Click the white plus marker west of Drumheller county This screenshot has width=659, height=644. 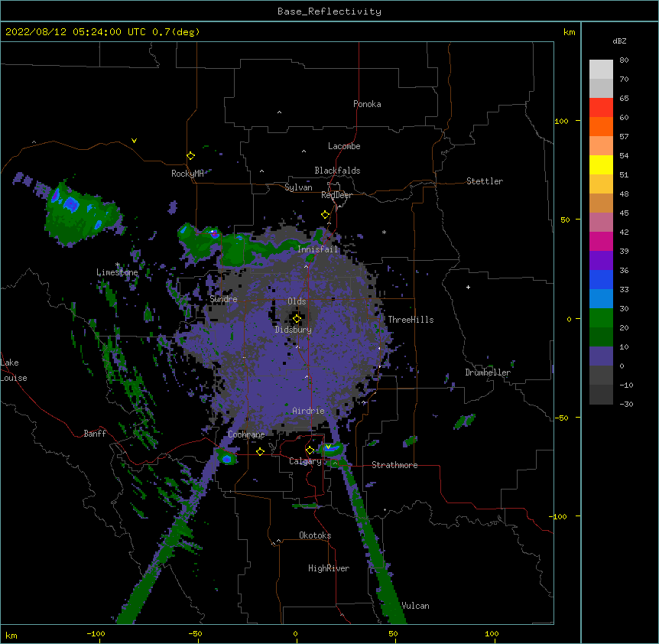click(x=468, y=287)
